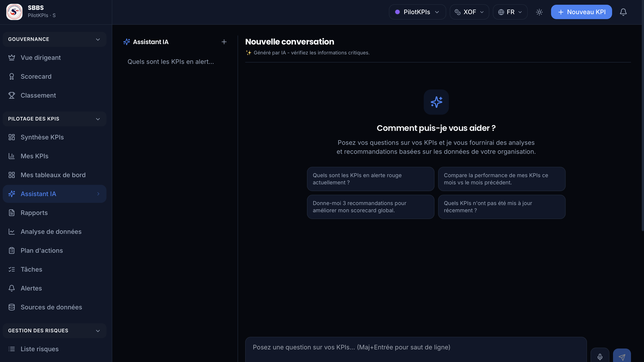The image size is (644, 362).
Task: Click the Analyse de données line chart icon
Action: [x=12, y=232]
